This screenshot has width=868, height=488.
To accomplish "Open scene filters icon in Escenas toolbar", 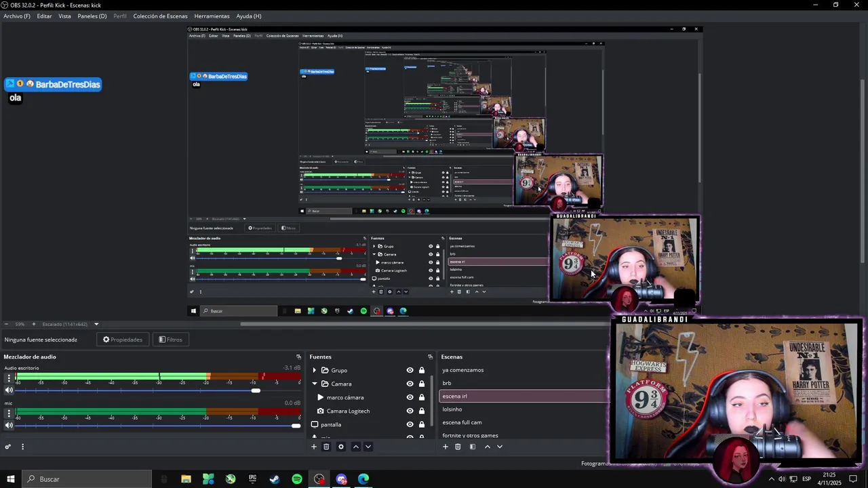I will (473, 447).
